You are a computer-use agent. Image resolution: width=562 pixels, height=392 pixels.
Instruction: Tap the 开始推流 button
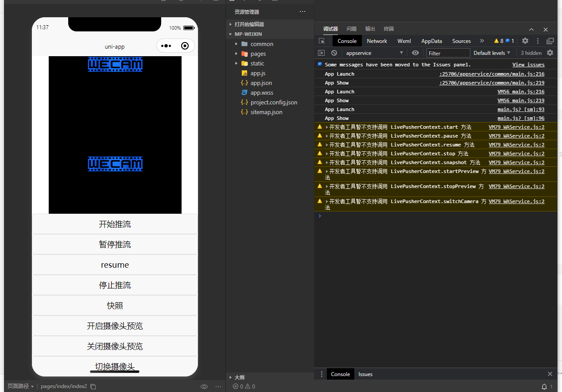(115, 224)
